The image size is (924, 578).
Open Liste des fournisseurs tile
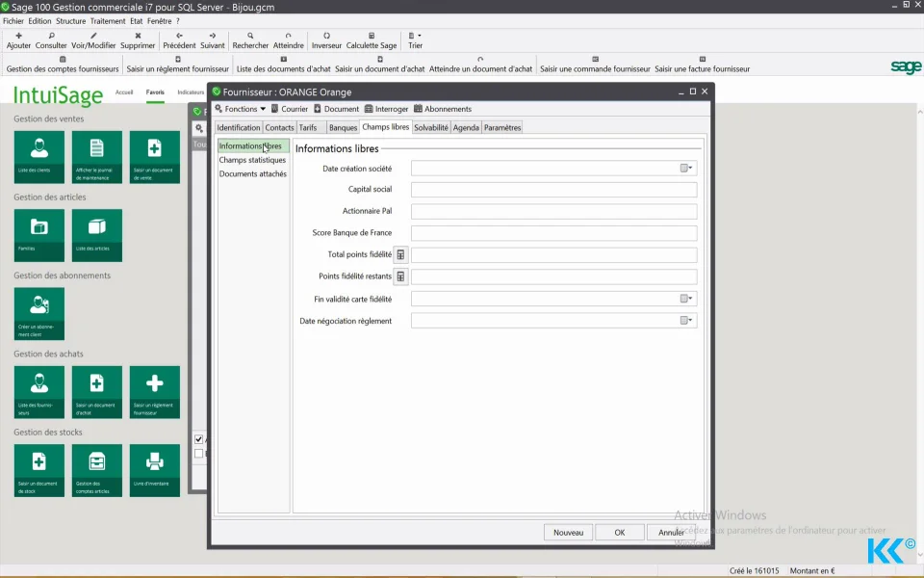coord(39,392)
